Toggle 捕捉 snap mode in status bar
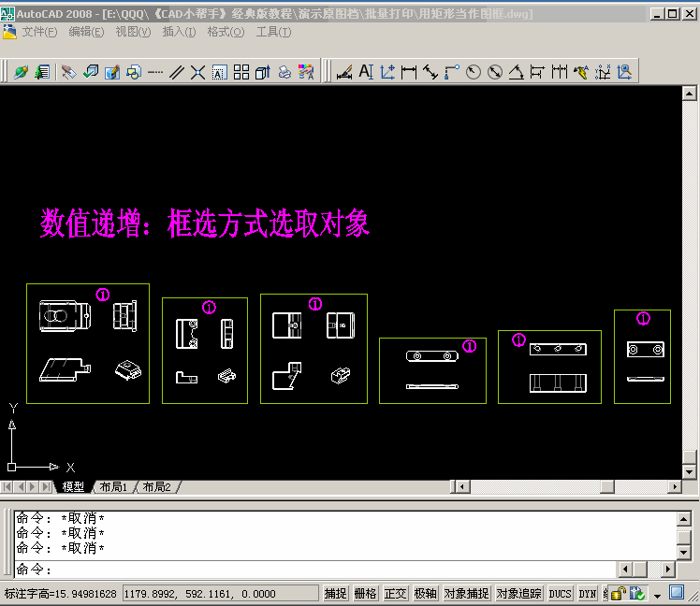Screen dimensions: 700x606 click(335, 594)
